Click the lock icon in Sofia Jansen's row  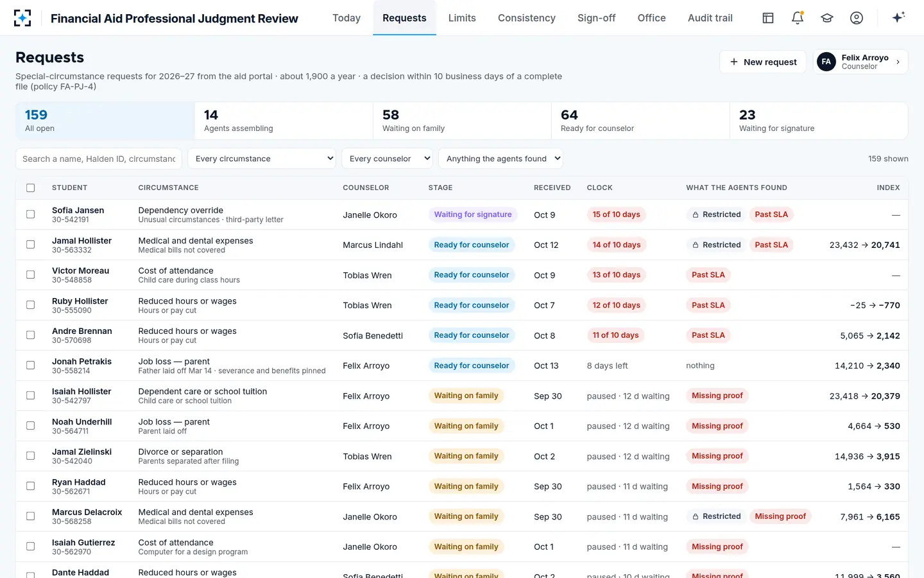click(x=696, y=215)
